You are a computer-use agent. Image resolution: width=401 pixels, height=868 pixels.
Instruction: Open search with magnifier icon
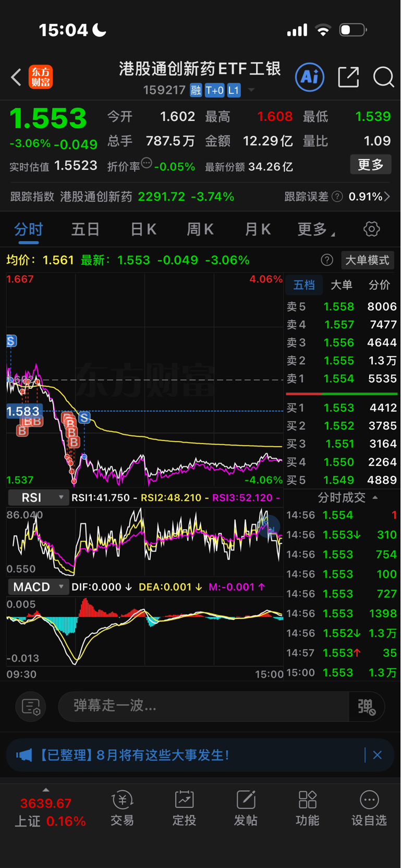pos(383,77)
